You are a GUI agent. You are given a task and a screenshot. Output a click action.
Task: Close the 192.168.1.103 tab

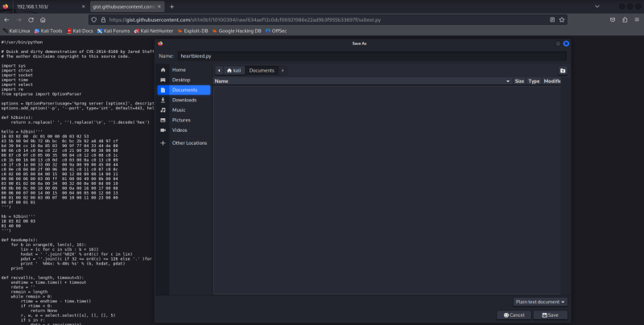pyautogui.click(x=84, y=6)
